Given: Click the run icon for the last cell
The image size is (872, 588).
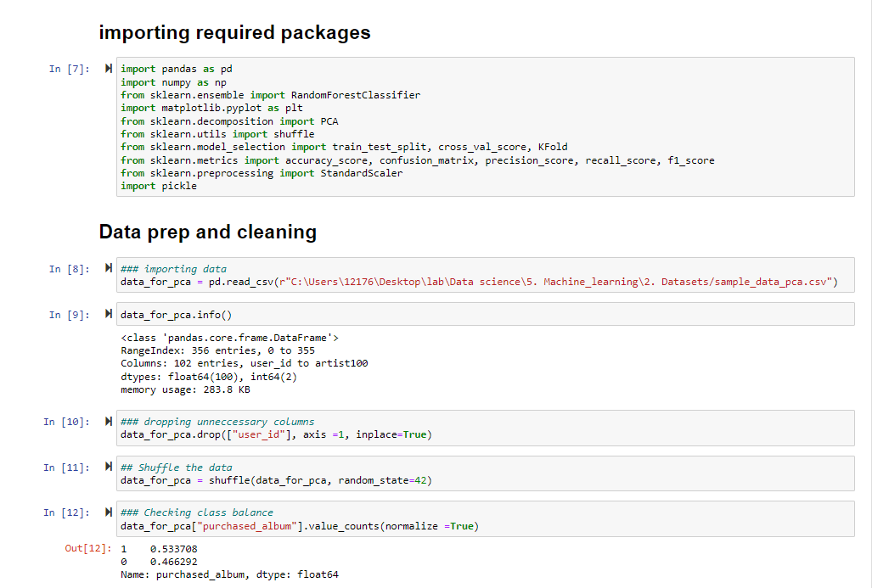Looking at the screenshot, I should [108, 512].
